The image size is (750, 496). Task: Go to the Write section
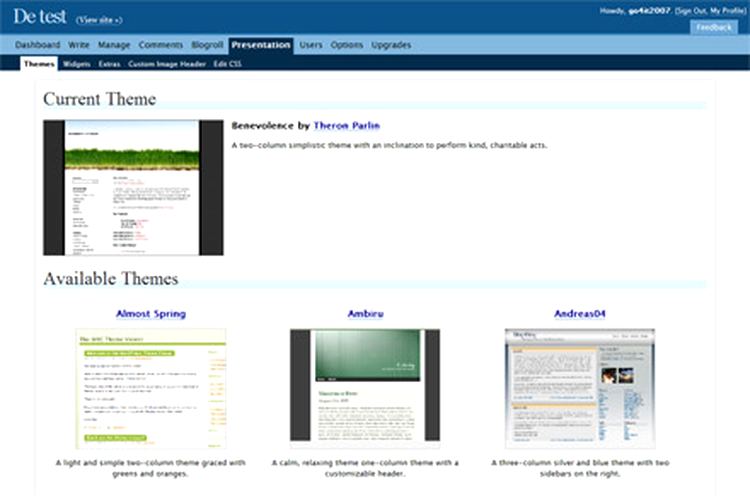(x=79, y=45)
